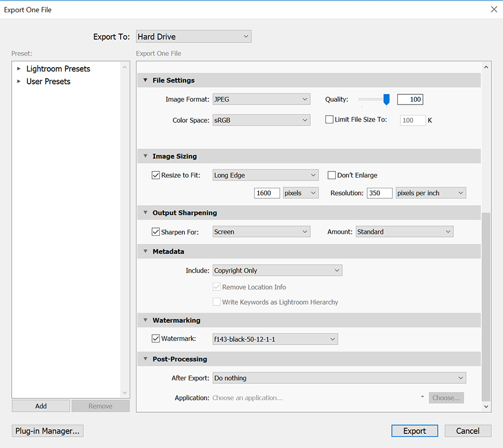Collapse the Post-Processing section triangle
The image size is (503, 448).
coord(145,359)
